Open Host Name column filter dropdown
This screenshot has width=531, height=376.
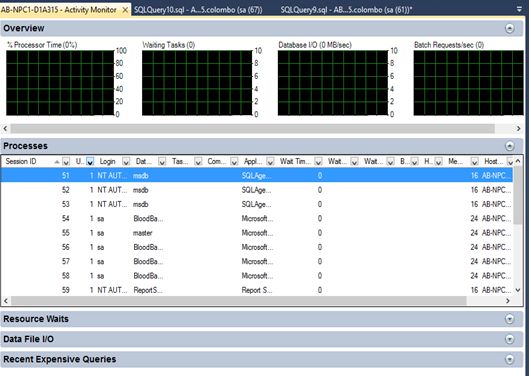510,162
